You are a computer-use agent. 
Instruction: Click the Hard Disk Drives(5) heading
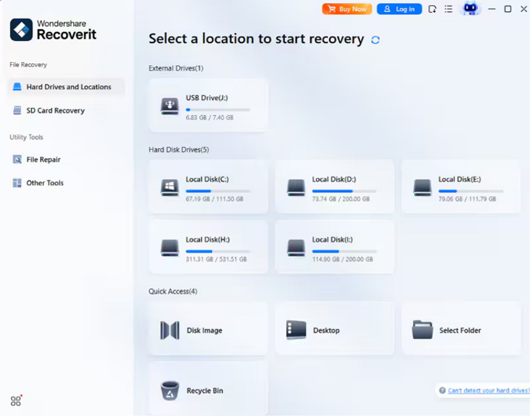pyautogui.click(x=179, y=150)
